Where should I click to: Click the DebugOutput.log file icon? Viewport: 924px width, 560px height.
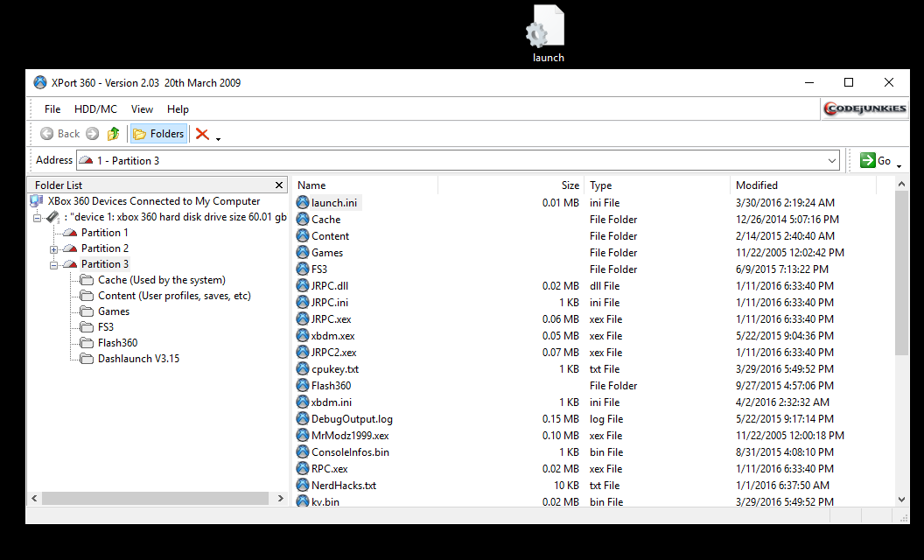pyautogui.click(x=302, y=418)
